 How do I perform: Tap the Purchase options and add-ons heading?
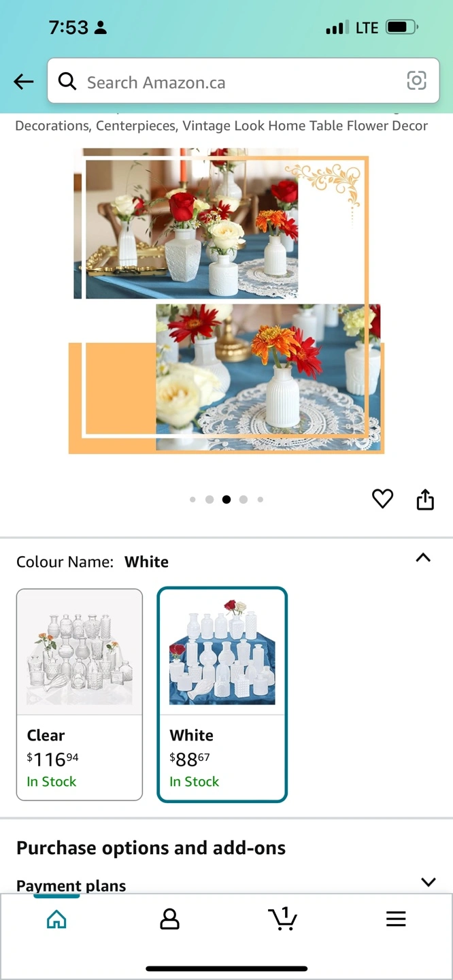pyautogui.click(x=151, y=848)
